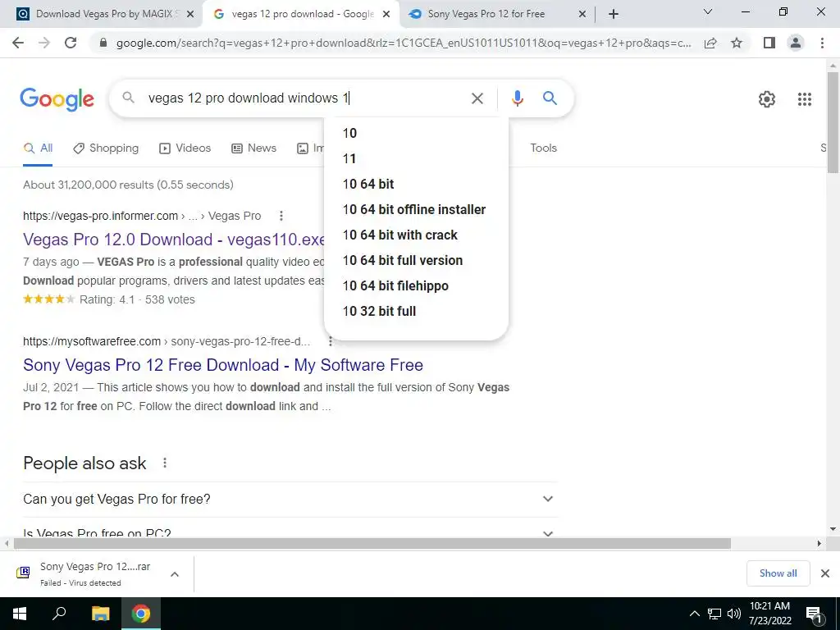This screenshot has height=630, width=840.
Task: Choose the "10" suggestion
Action: [416, 134]
